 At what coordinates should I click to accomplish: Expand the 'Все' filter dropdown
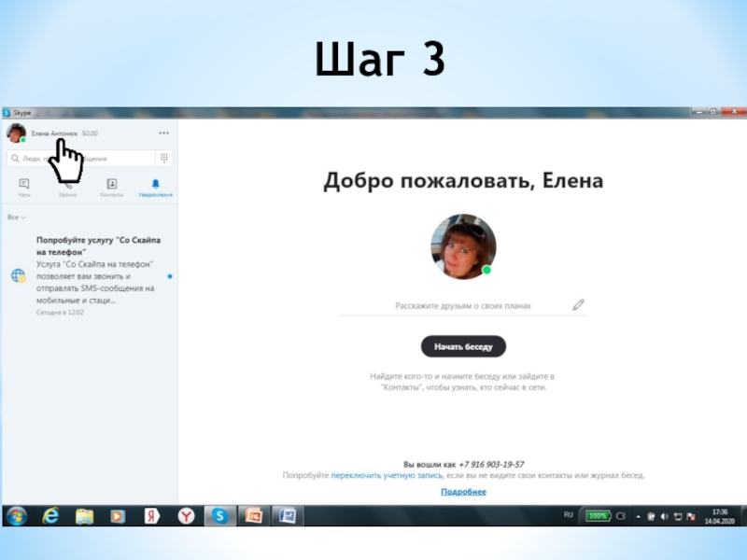click(x=17, y=217)
